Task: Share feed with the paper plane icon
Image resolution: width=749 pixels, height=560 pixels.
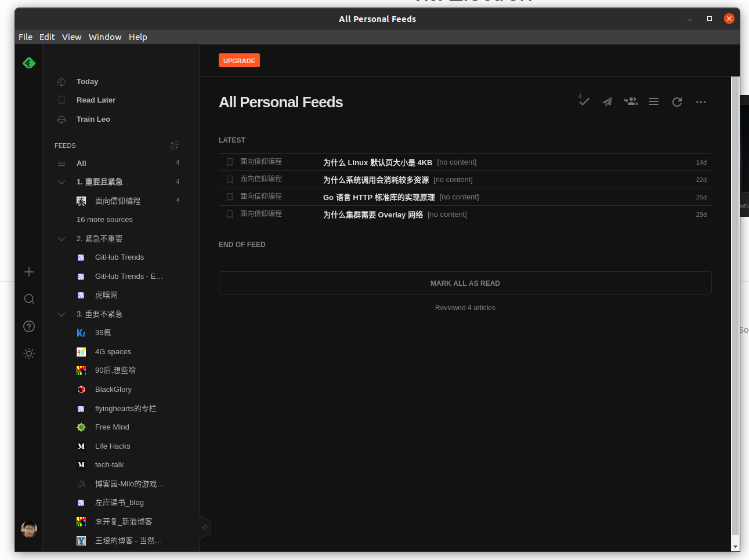Action: tap(607, 102)
